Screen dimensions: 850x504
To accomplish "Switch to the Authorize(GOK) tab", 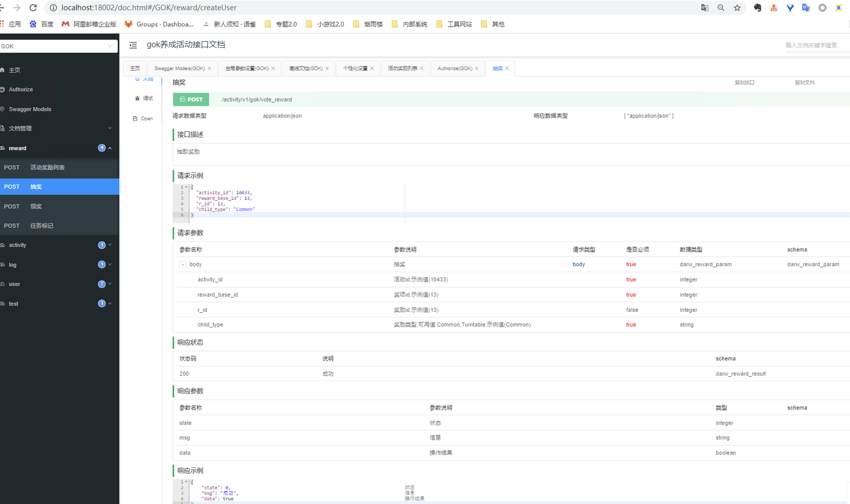I will [x=454, y=68].
